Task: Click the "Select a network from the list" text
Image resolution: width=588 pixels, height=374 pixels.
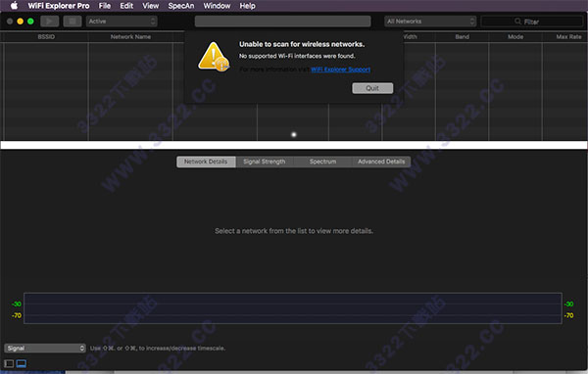Action: click(x=294, y=231)
